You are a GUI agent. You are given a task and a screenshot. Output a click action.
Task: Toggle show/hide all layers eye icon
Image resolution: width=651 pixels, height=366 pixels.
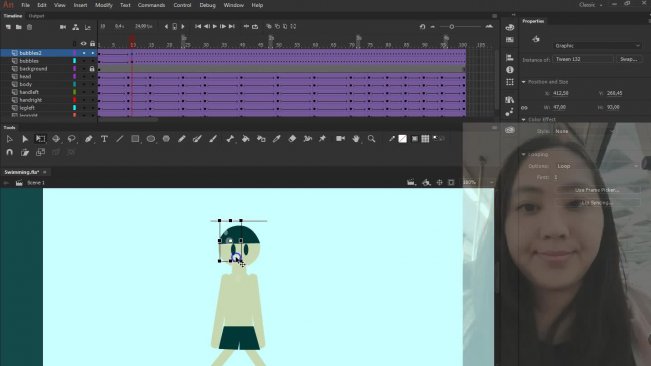(83, 44)
